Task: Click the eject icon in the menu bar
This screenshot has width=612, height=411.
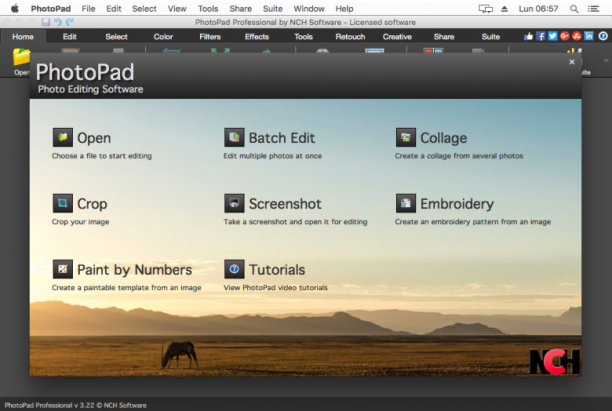Action: pos(504,9)
